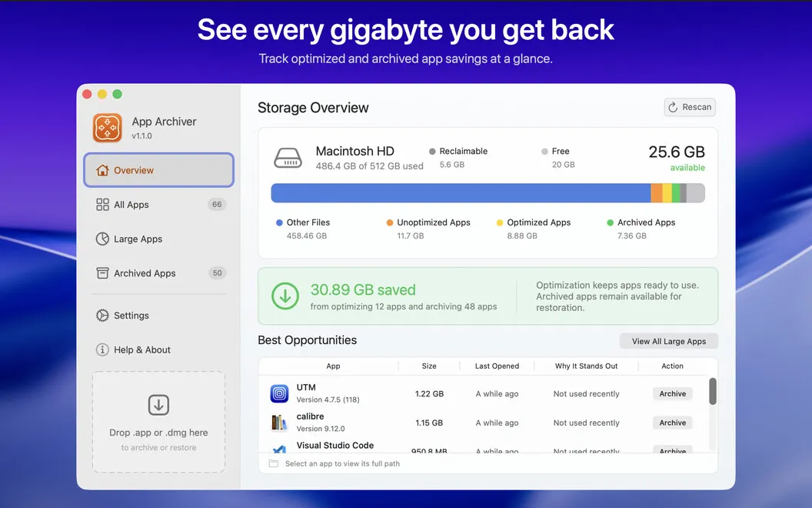Click the download arrow icon in drop zone

point(158,405)
